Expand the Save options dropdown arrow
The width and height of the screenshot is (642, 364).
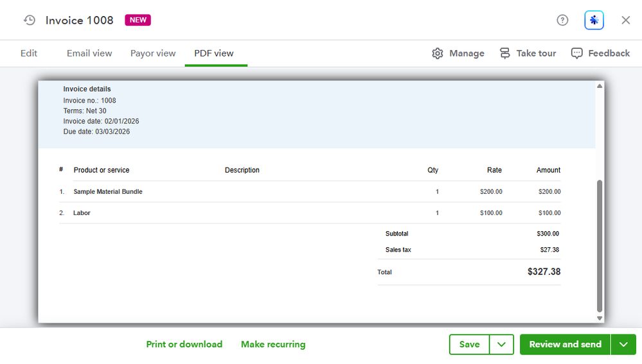coord(501,345)
